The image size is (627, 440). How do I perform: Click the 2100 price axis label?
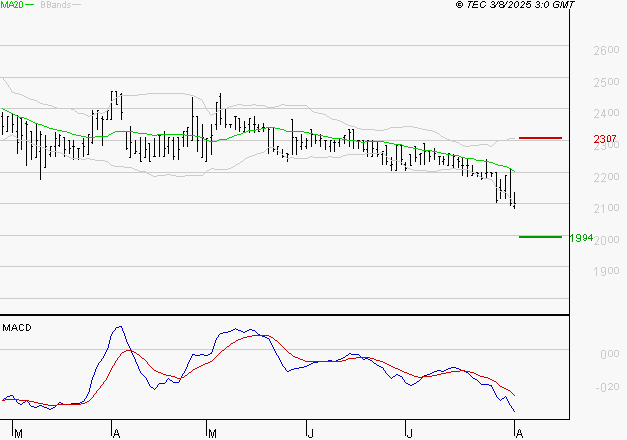coord(606,208)
